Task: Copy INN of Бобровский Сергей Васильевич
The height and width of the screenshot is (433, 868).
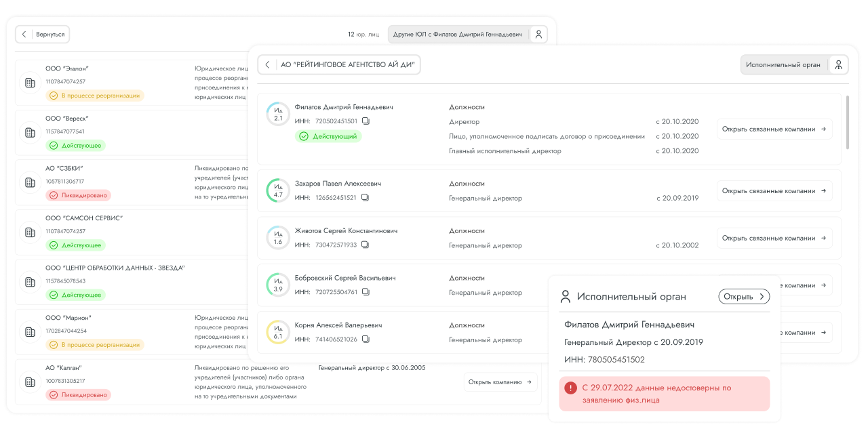Action: click(366, 292)
